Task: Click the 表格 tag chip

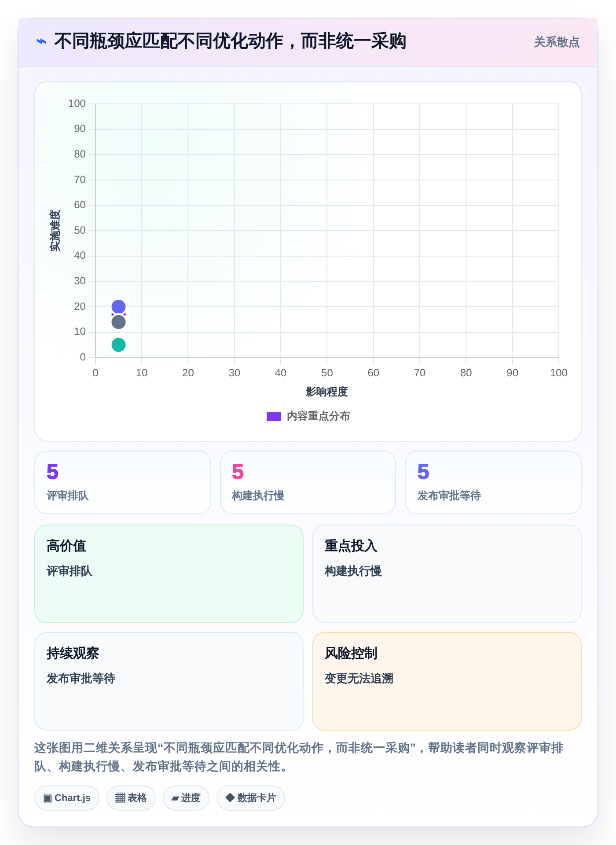Action: click(x=131, y=798)
